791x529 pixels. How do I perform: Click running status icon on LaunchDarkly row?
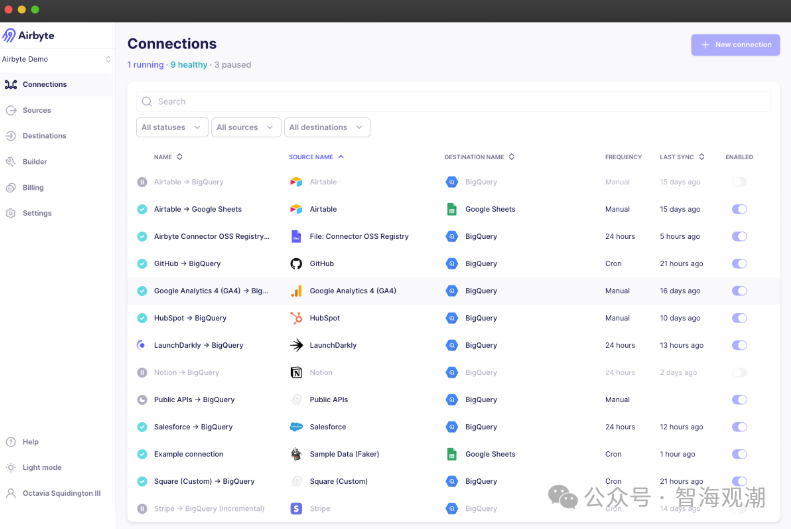tap(142, 345)
